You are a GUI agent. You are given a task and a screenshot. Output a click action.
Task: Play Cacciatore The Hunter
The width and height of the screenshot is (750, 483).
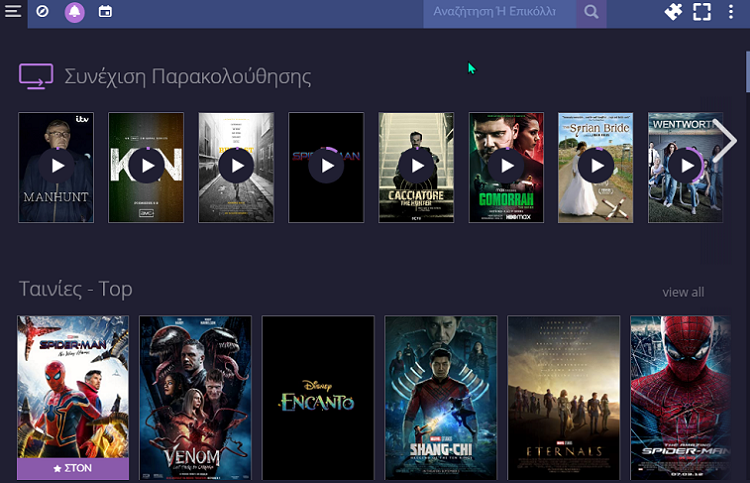[416, 167]
